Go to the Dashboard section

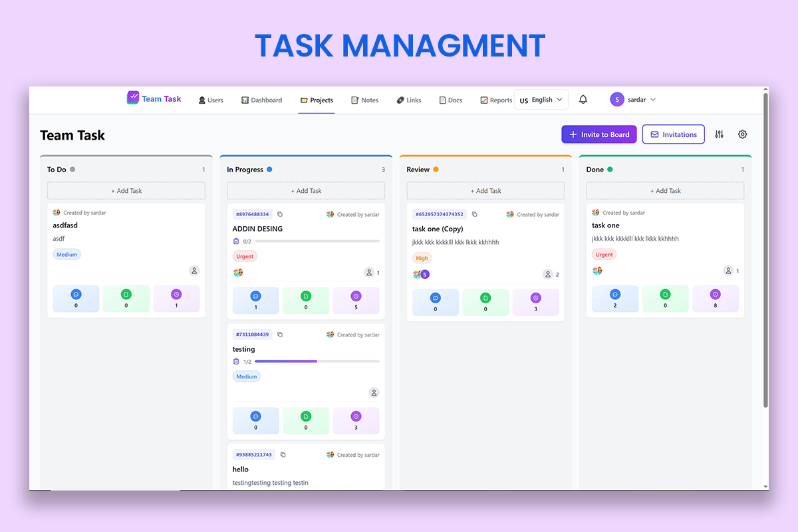(x=261, y=100)
